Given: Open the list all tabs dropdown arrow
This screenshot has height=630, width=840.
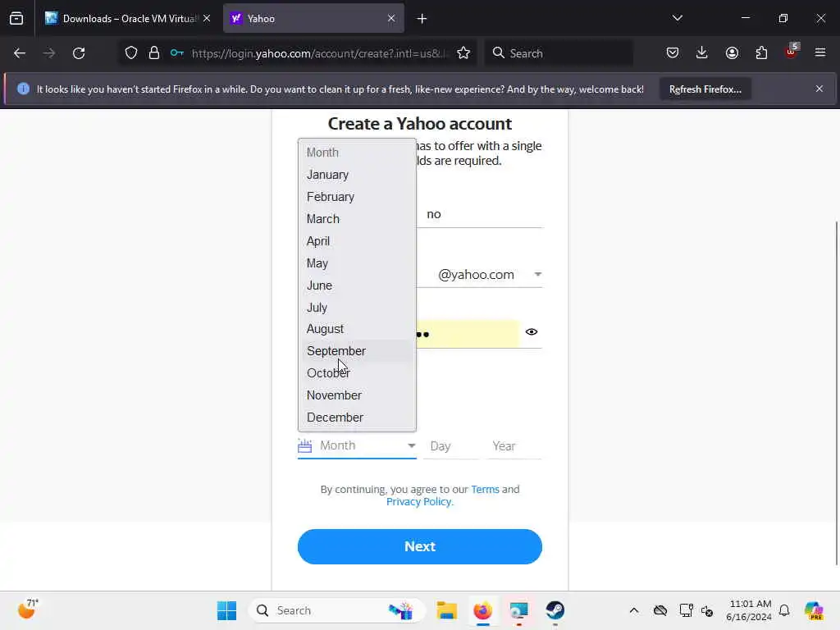Looking at the screenshot, I should [677, 18].
